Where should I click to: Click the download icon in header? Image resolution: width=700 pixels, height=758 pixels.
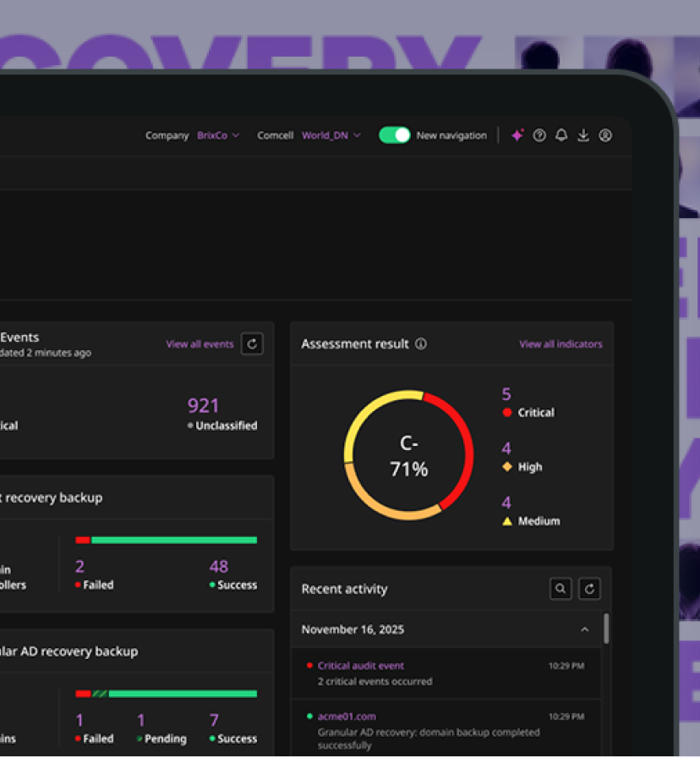coord(583,135)
